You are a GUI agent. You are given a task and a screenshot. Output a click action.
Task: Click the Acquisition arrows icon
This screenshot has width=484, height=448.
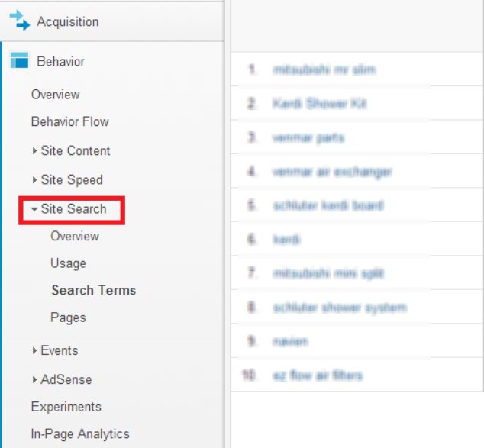pyautogui.click(x=19, y=21)
